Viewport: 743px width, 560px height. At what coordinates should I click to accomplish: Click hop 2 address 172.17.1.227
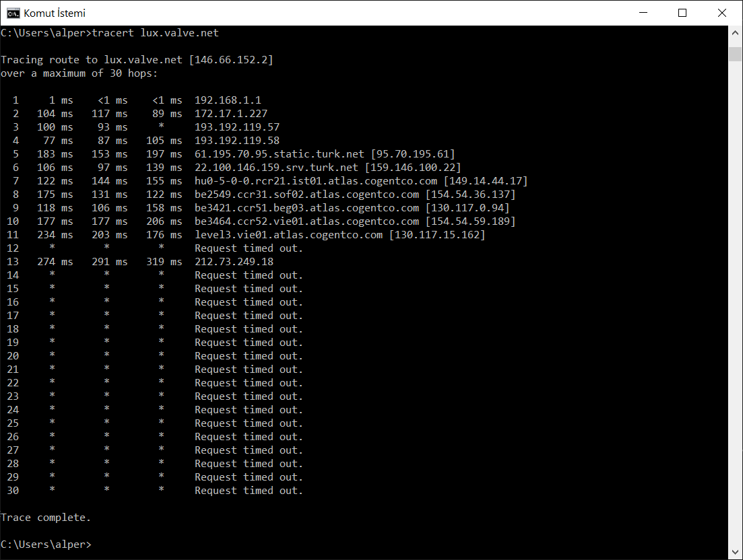point(231,114)
